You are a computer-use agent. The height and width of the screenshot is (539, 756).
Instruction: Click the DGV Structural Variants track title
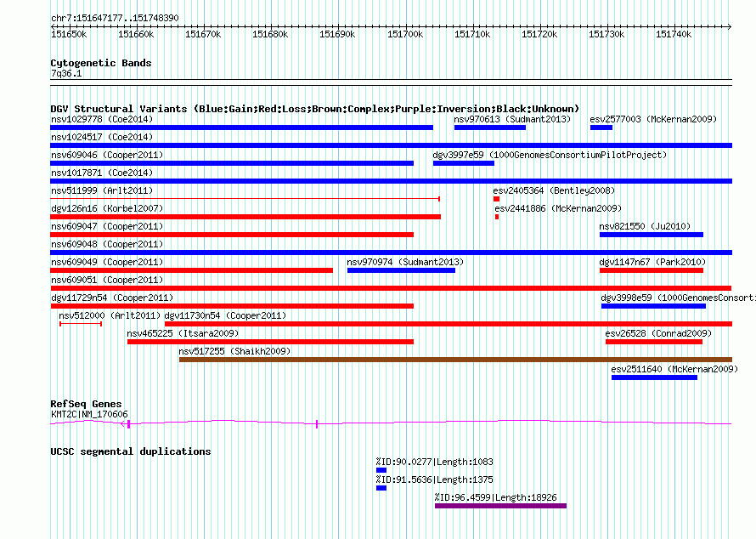315,109
